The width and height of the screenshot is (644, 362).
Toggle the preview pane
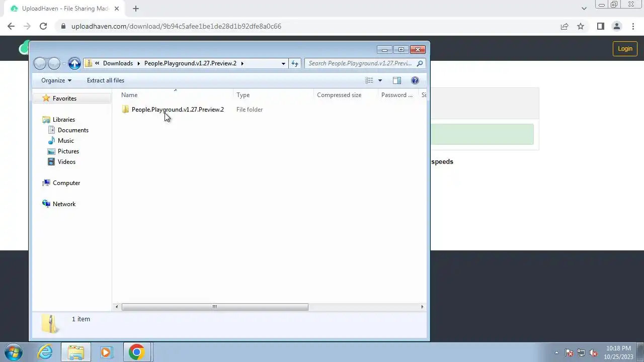pyautogui.click(x=396, y=80)
